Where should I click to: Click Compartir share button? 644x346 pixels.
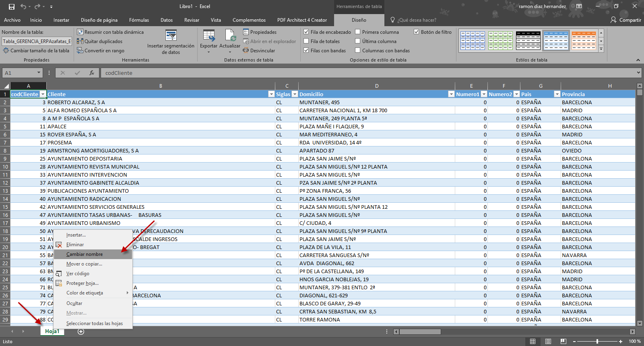(x=626, y=20)
